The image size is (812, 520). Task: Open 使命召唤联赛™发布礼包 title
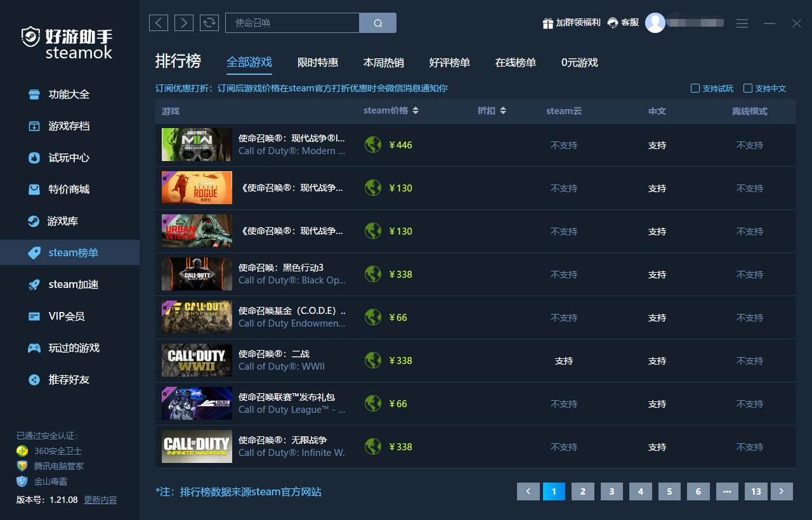tap(287, 397)
